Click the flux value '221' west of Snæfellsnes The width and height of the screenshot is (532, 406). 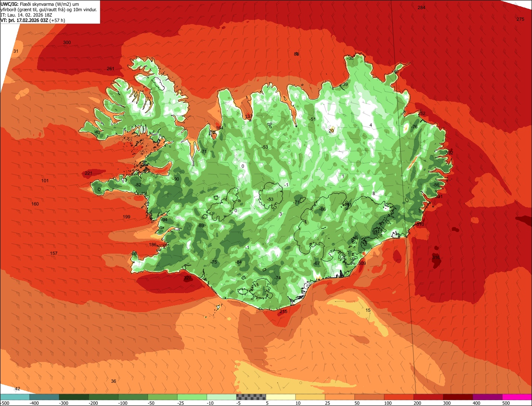[x=89, y=173]
